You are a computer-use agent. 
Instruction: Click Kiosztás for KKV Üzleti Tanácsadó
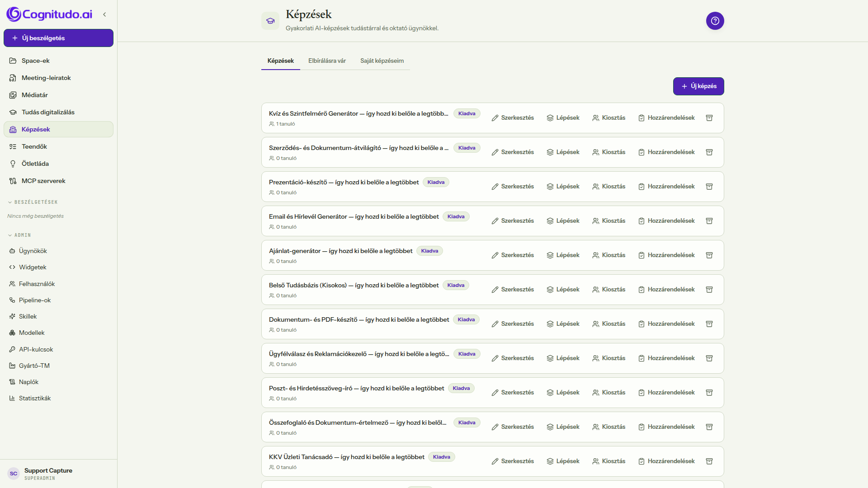click(609, 461)
